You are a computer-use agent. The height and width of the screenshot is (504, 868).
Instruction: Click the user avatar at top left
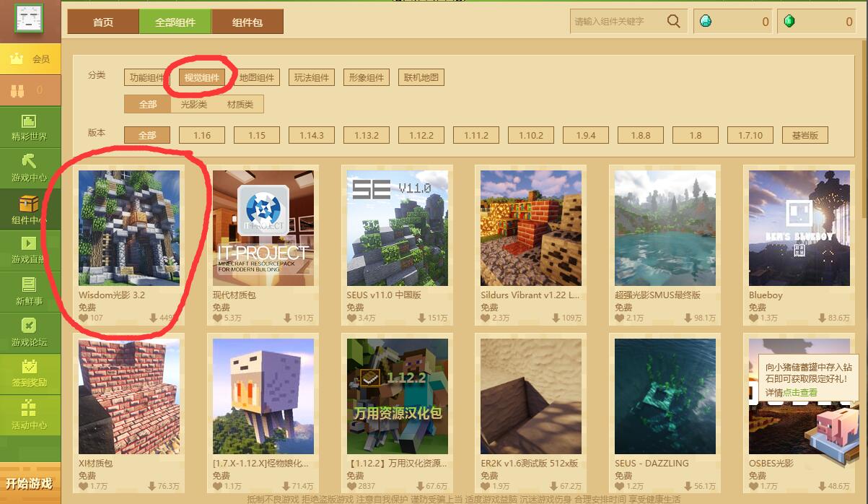pos(29,19)
